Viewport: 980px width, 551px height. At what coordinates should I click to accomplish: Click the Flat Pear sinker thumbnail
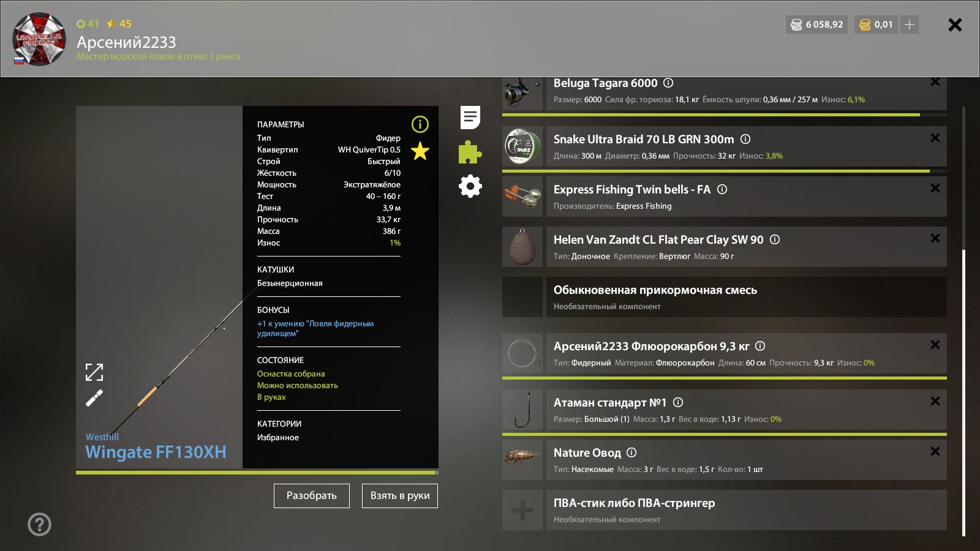pos(522,247)
